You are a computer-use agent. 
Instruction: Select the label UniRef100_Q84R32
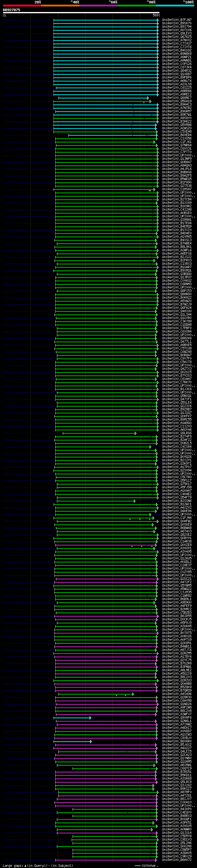tap(176, 71)
